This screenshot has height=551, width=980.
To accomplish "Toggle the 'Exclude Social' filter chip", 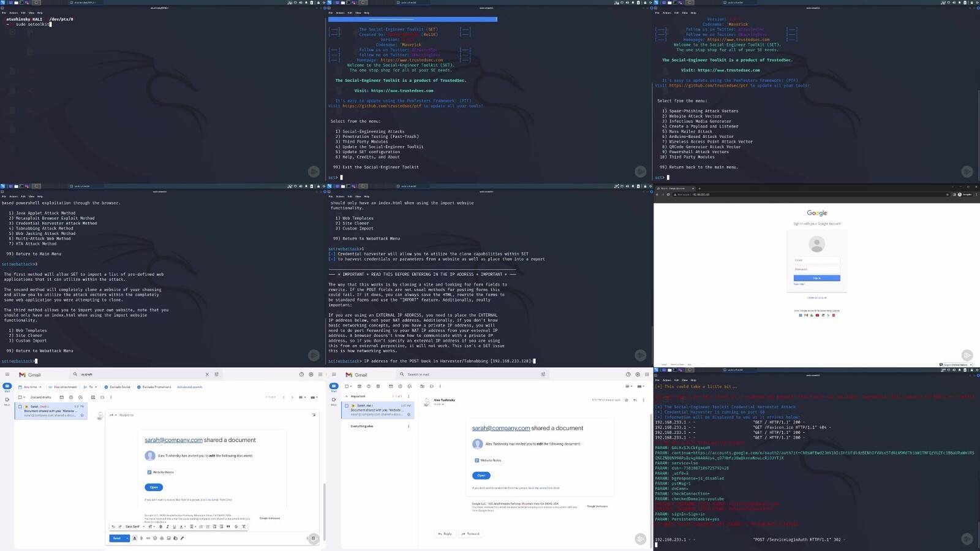I will click(117, 387).
